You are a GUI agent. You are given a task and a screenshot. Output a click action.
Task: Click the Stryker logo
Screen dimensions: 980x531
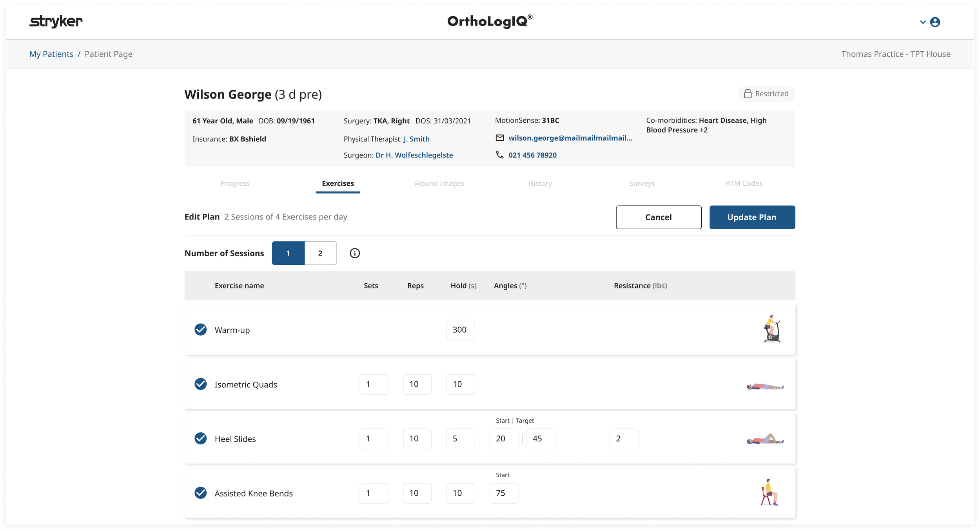tap(56, 21)
